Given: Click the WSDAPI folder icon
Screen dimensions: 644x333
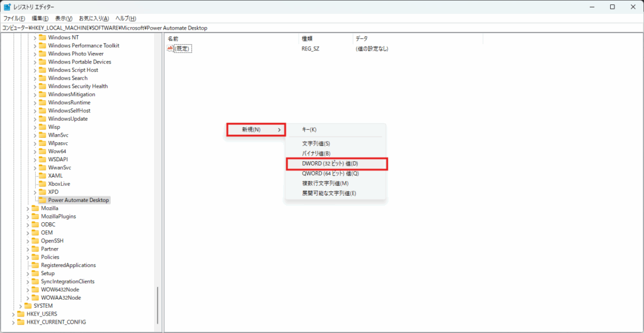Looking at the screenshot, I should point(42,159).
